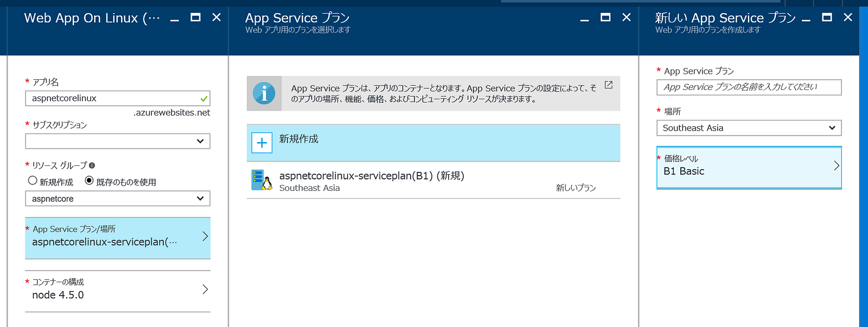868x327 pixels.
Task: Click the green checkmark in the アプリ名 field
Action: 204,99
